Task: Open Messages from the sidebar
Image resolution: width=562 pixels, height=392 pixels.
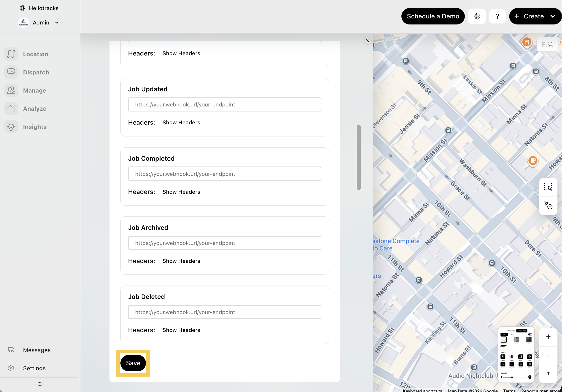Action: coord(37,350)
